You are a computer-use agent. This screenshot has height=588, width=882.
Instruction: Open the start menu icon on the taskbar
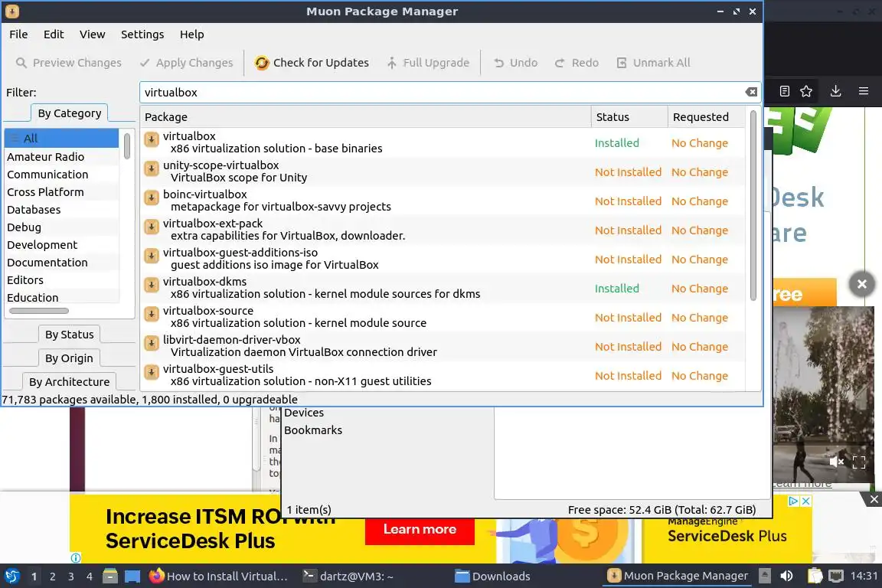[11, 576]
